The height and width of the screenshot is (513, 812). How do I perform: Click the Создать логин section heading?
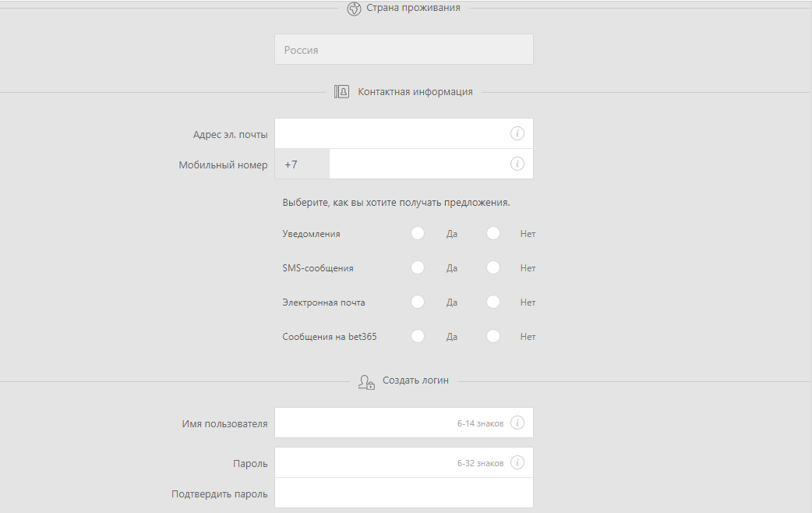(415, 380)
